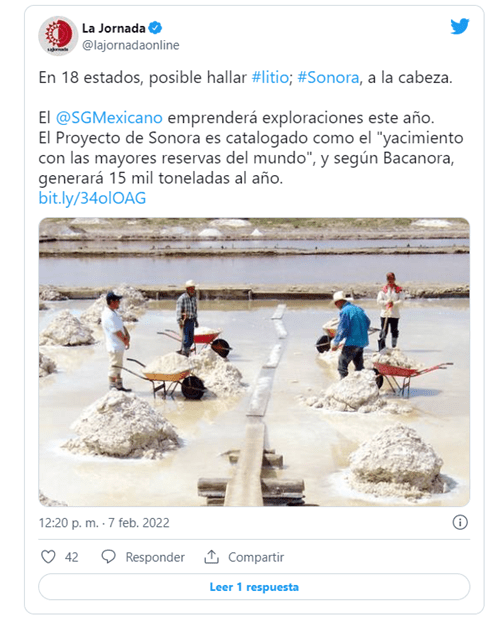Viewport: 497px width, 622px height.
Task: Click the reply speech bubble icon
Action: (108, 557)
